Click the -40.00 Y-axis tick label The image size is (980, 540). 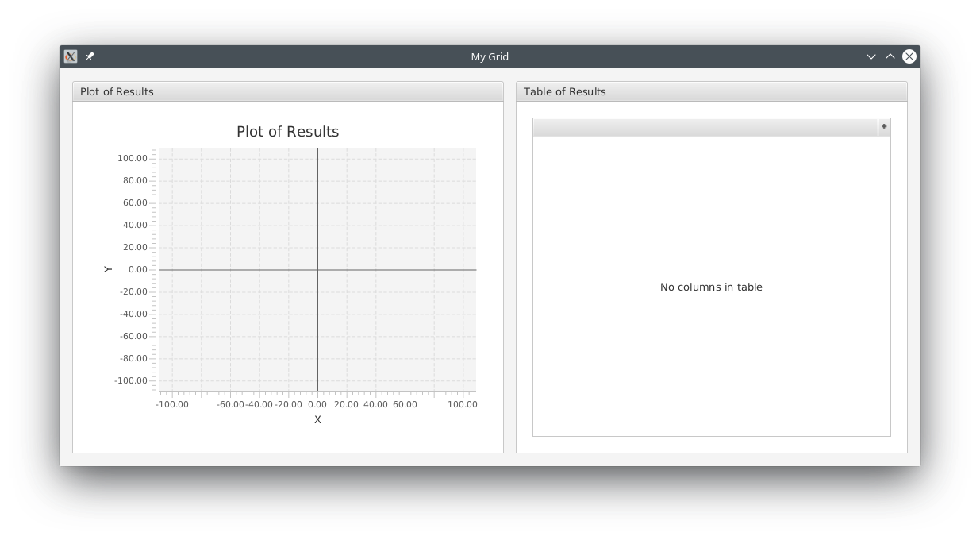pyautogui.click(x=133, y=314)
